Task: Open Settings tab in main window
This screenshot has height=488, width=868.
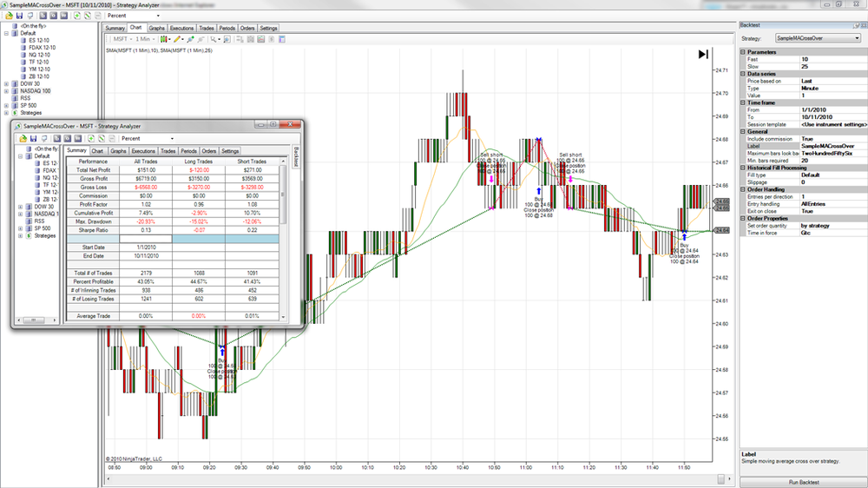Action: click(x=268, y=29)
